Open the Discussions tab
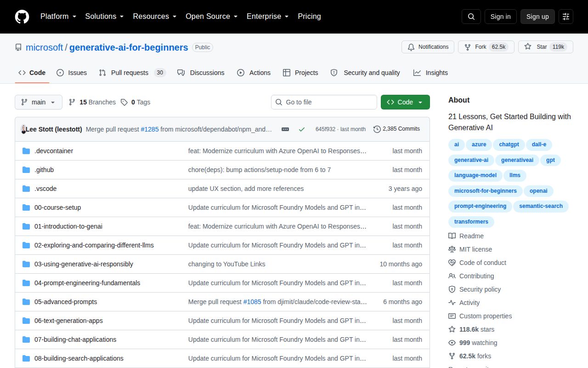 pyautogui.click(x=201, y=73)
